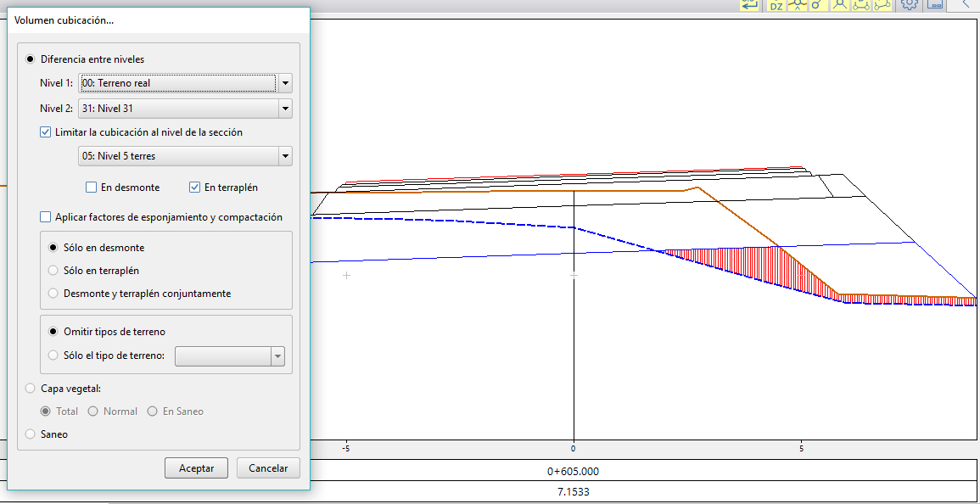
Task: Open the settings gear icon
Action: click(x=910, y=4)
